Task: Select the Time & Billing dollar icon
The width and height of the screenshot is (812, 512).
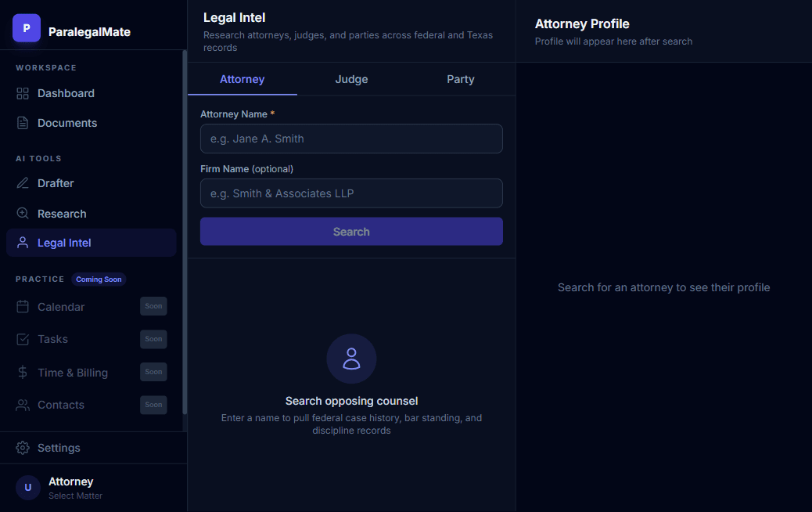Action: tap(22, 373)
